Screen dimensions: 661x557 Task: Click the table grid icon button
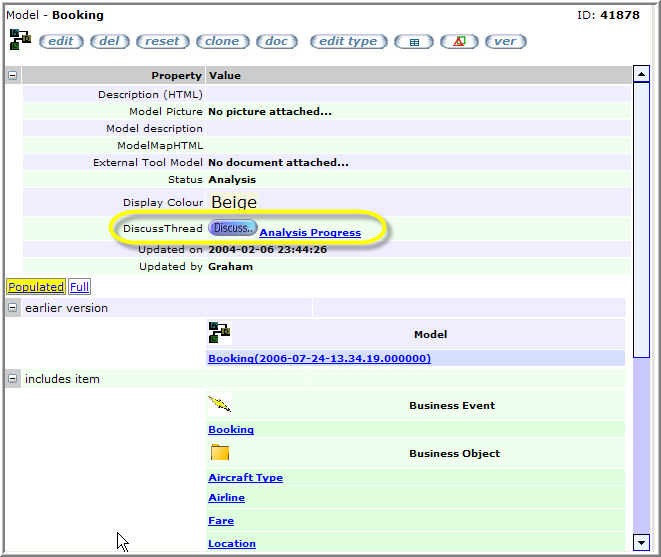[x=413, y=42]
